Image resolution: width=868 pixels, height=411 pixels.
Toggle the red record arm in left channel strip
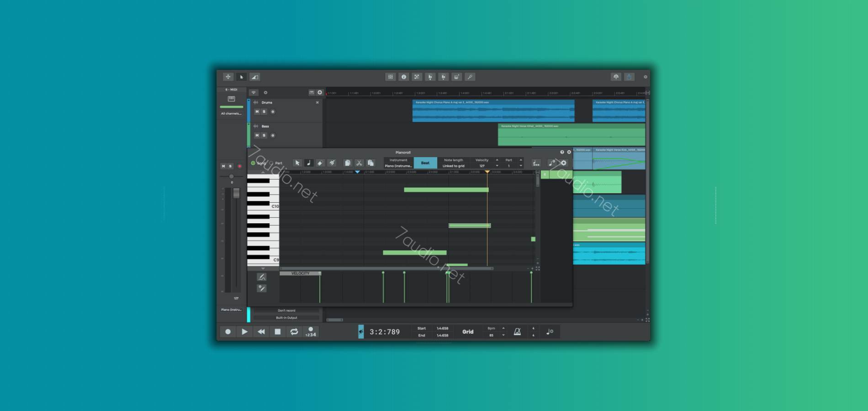(239, 166)
